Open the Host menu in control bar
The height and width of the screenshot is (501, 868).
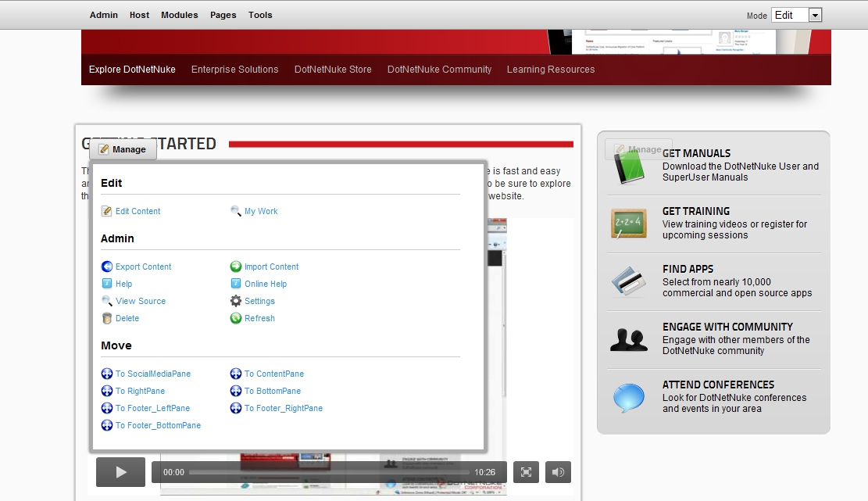[x=140, y=15]
